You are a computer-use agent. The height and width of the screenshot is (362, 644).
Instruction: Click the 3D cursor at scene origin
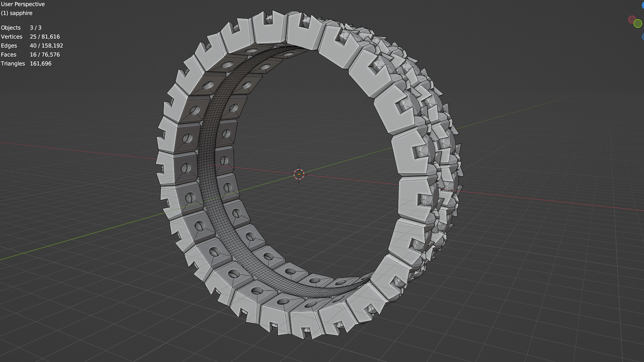click(299, 174)
